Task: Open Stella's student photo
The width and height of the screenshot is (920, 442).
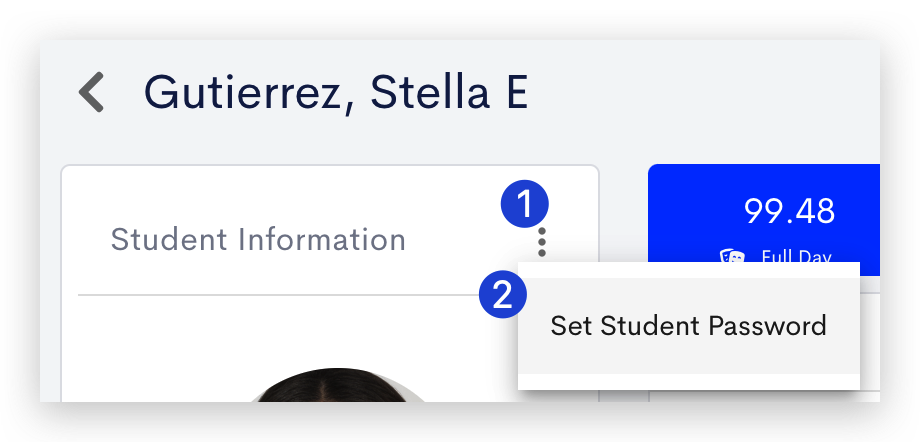Action: click(x=336, y=384)
